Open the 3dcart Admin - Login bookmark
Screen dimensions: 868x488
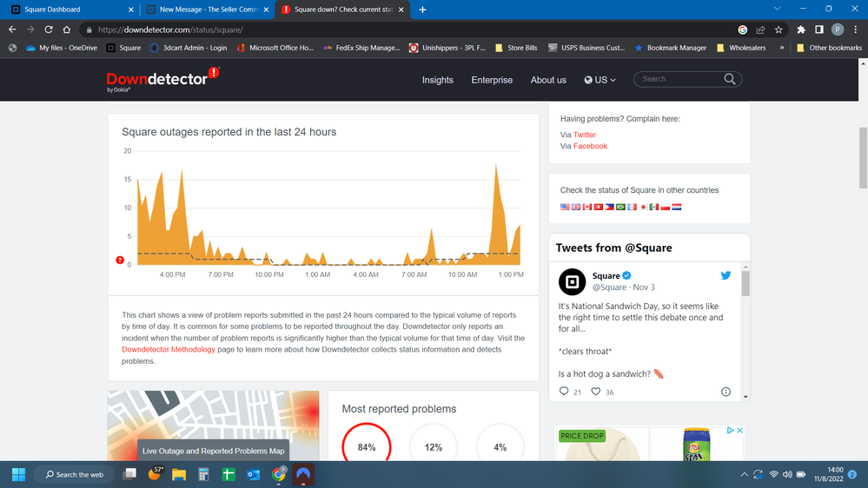click(189, 48)
